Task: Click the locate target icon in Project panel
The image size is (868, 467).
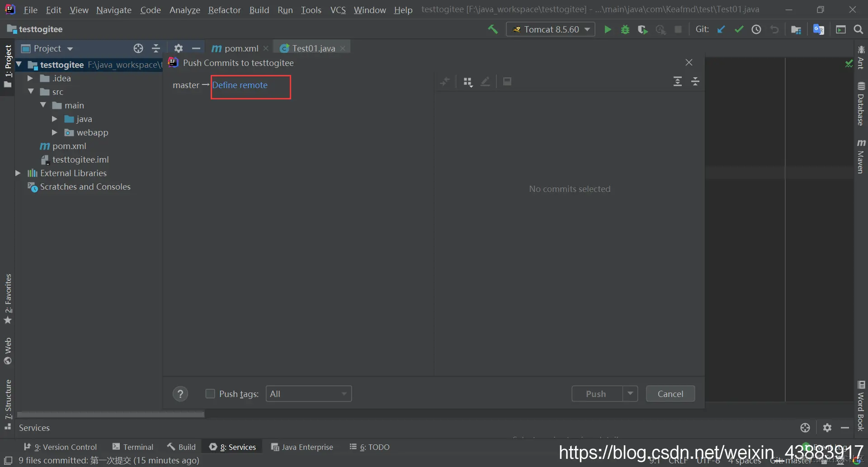Action: click(138, 48)
